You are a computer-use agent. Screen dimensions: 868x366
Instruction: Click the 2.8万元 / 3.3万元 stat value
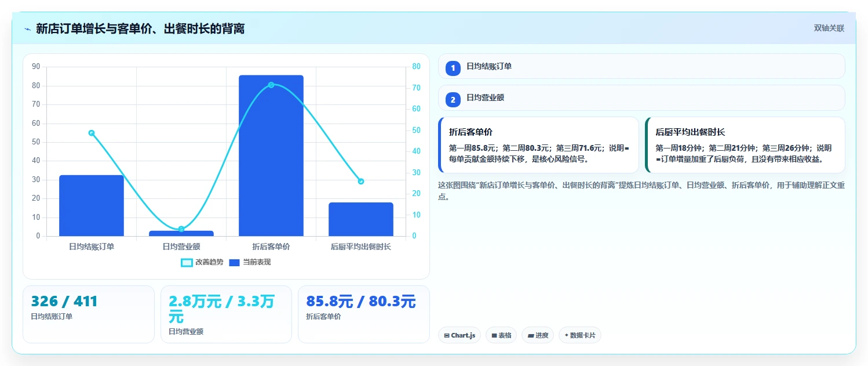[221, 309]
